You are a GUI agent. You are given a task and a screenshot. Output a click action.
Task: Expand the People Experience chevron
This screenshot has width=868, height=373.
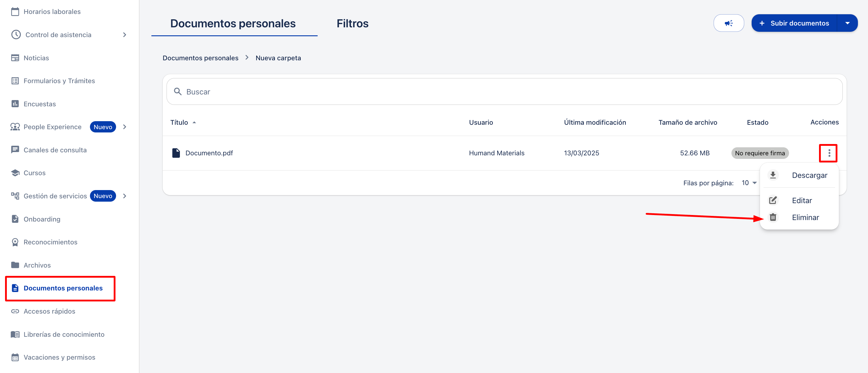(125, 127)
